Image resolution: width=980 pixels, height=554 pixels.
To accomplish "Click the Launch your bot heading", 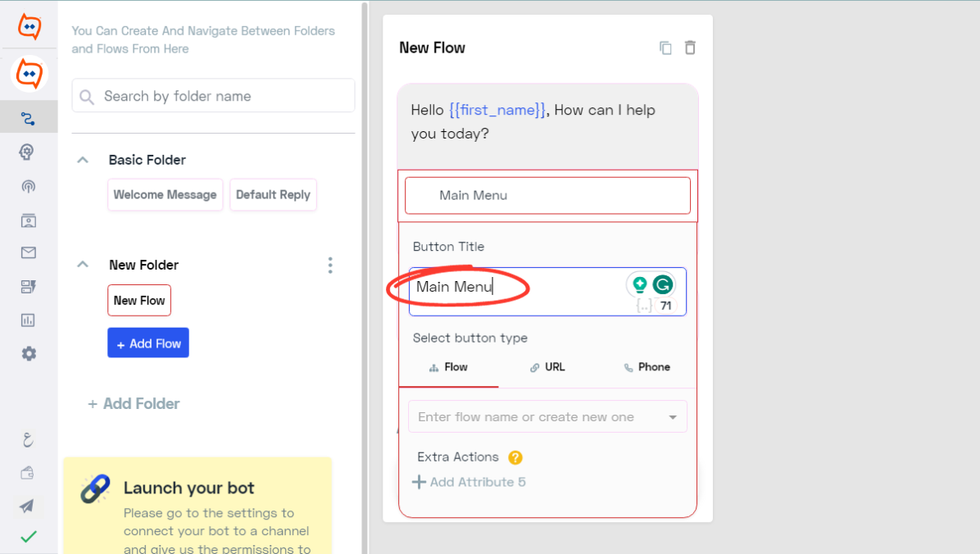I will tap(188, 488).
